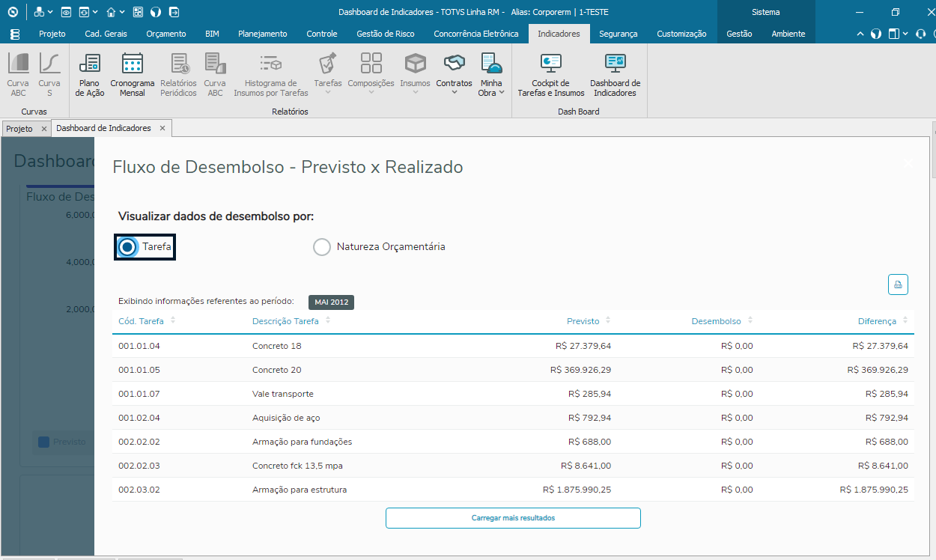This screenshot has height=560, width=936.
Task: Open the stacked-bars menu left of Projeto
Action: click(15, 34)
